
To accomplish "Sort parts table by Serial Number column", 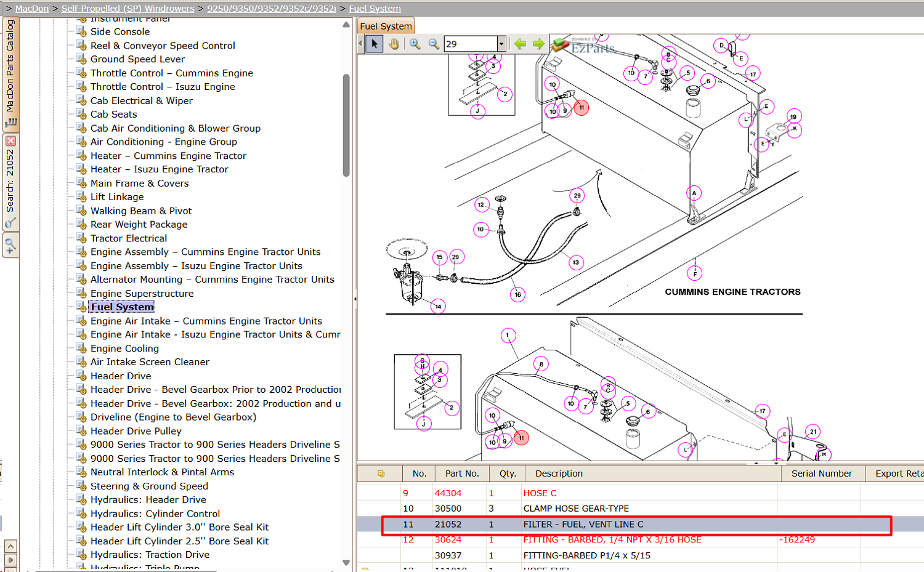I will pos(822,473).
